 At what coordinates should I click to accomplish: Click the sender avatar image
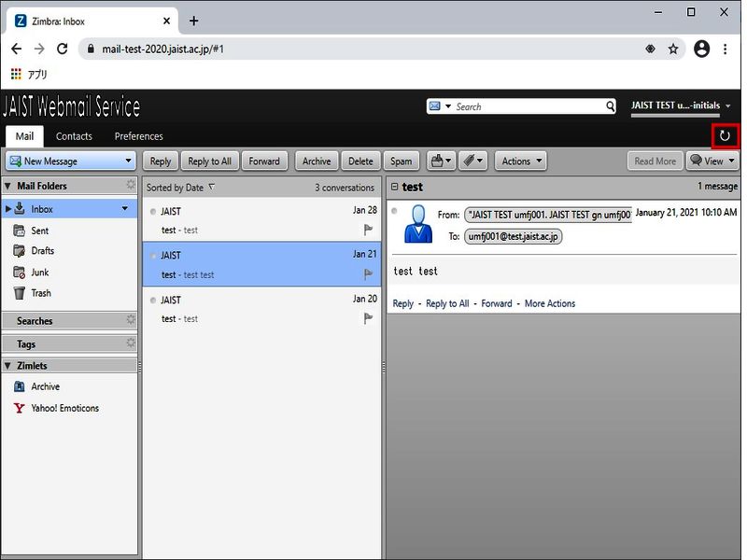click(x=417, y=224)
